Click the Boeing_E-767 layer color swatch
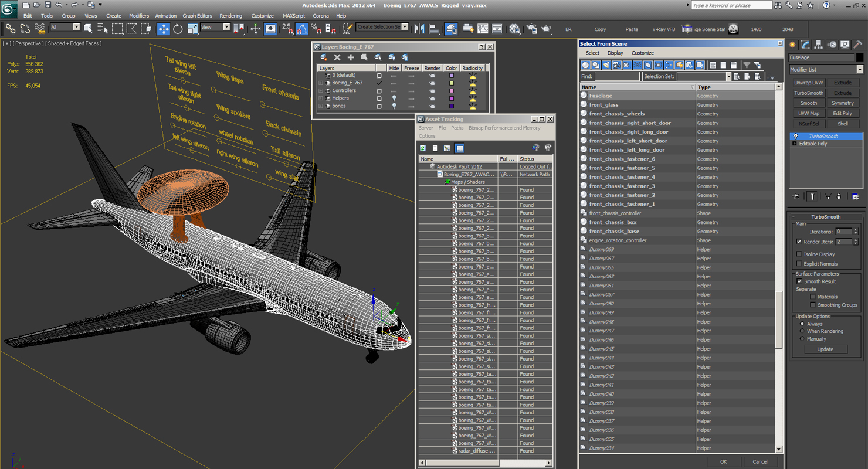This screenshot has width=868, height=469. (x=451, y=83)
